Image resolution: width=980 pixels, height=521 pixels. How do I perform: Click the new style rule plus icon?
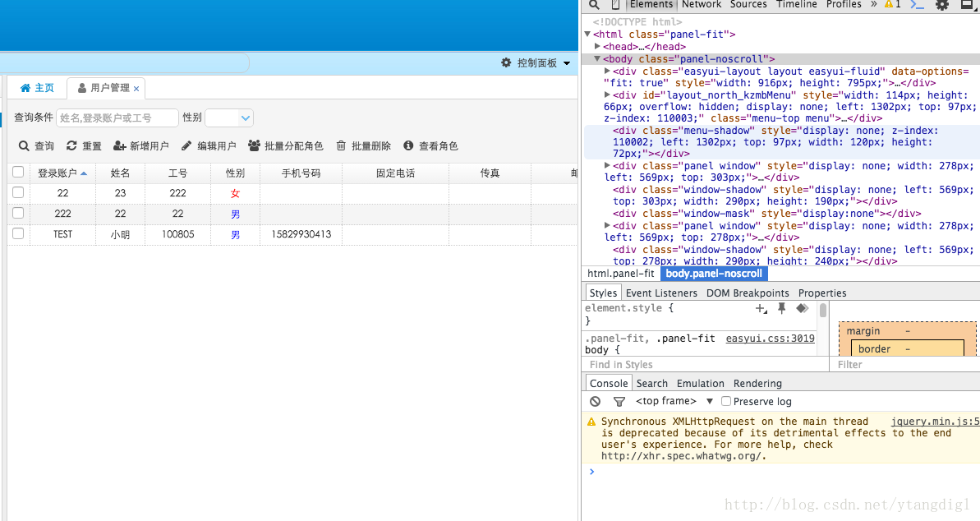(x=761, y=308)
